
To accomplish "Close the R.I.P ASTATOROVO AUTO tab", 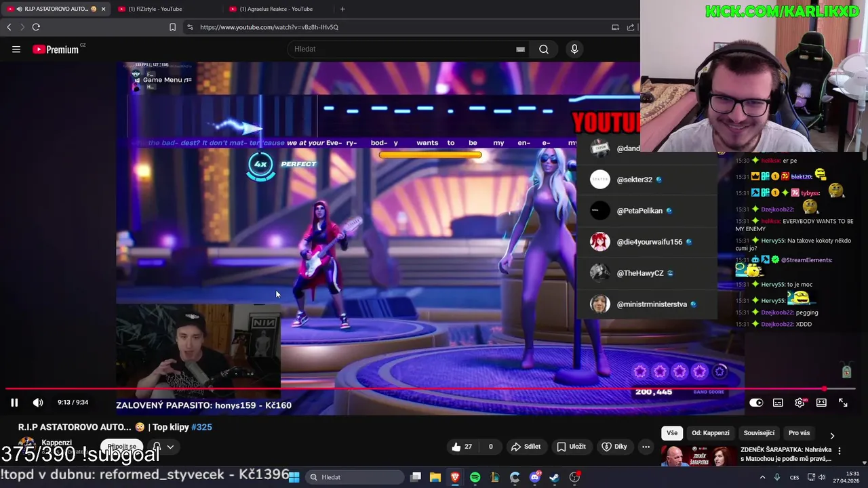I will [103, 9].
